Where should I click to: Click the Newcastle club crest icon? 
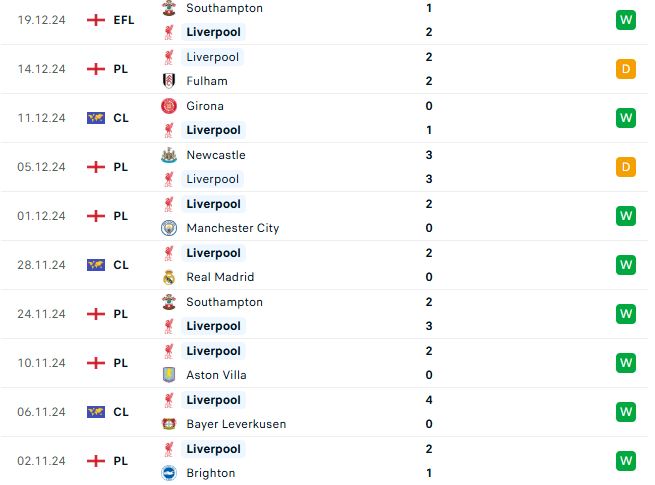[169, 155]
